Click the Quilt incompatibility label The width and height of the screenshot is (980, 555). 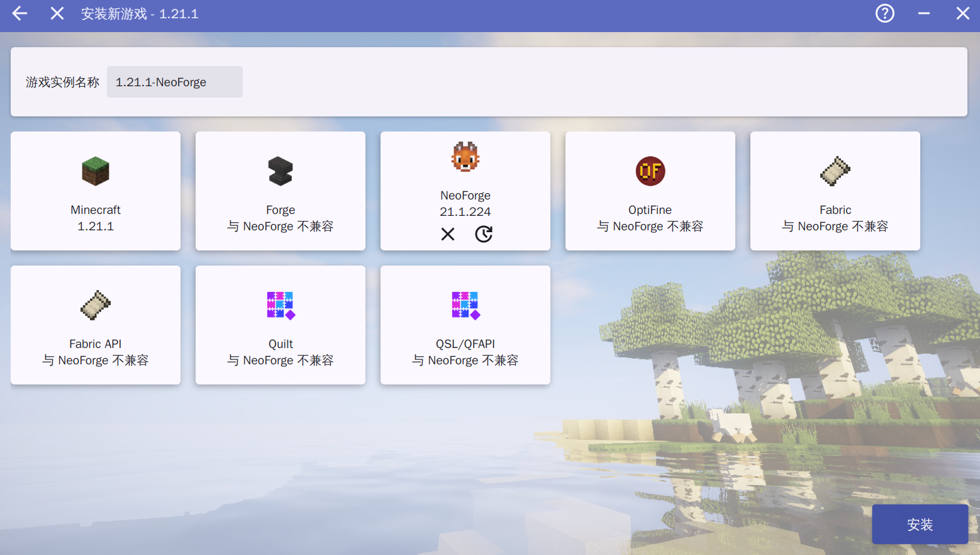click(281, 360)
